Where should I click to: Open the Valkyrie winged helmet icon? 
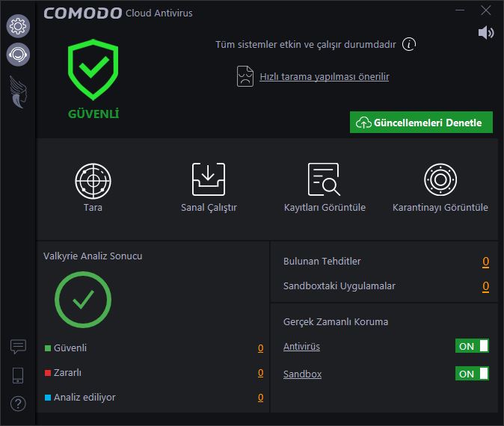[18, 92]
